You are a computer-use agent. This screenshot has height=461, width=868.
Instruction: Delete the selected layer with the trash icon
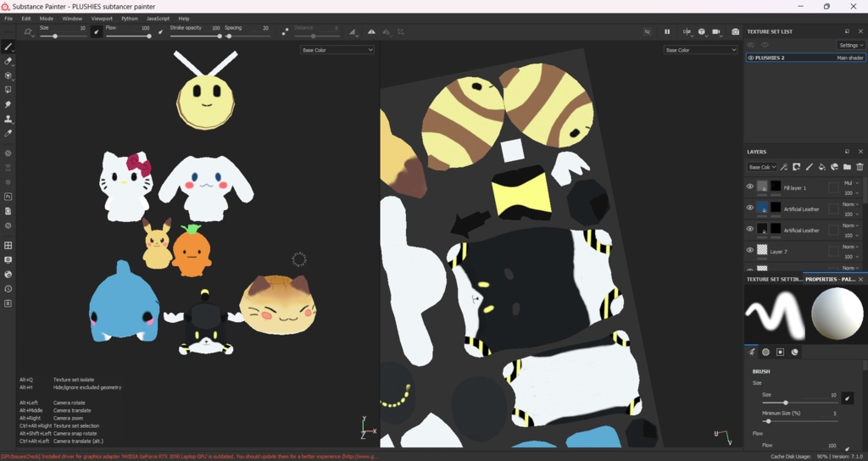860,167
